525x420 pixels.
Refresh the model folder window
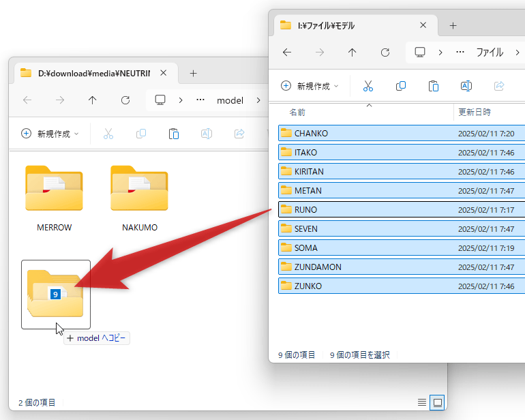[x=125, y=100]
